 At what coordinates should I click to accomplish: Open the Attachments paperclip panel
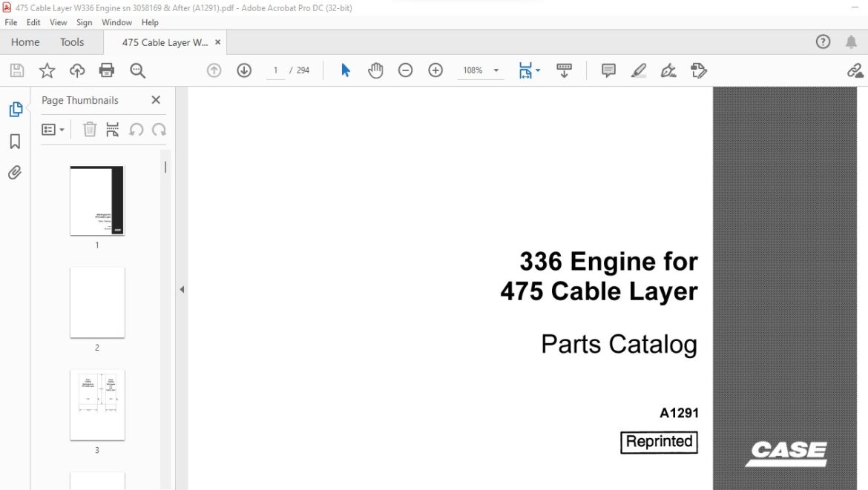coord(15,173)
